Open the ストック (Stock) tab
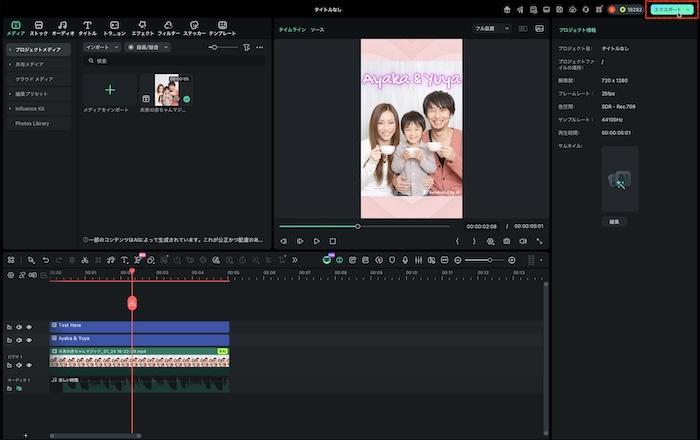The image size is (700, 440). click(x=39, y=28)
